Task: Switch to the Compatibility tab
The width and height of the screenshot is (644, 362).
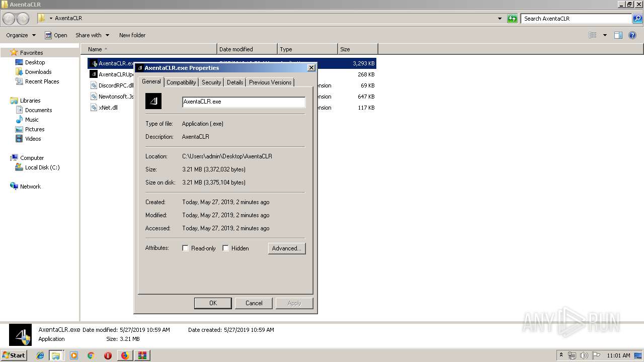Action: (x=181, y=82)
